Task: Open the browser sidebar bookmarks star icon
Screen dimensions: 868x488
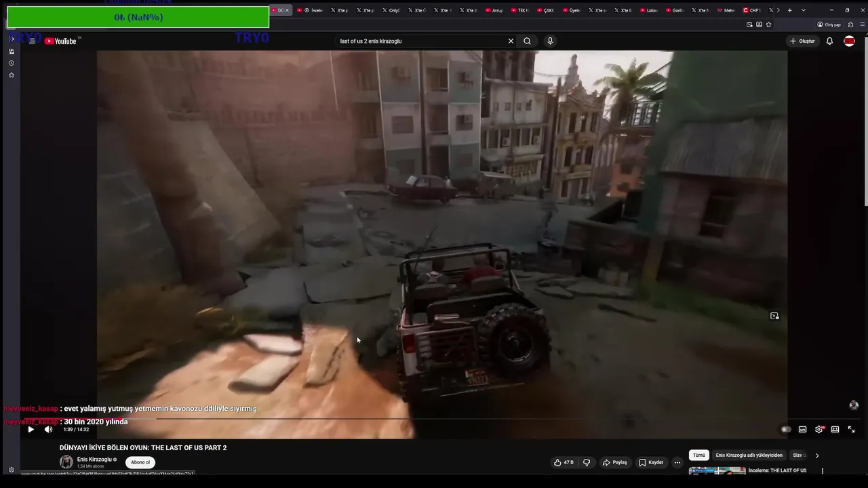Action: pyautogui.click(x=11, y=75)
